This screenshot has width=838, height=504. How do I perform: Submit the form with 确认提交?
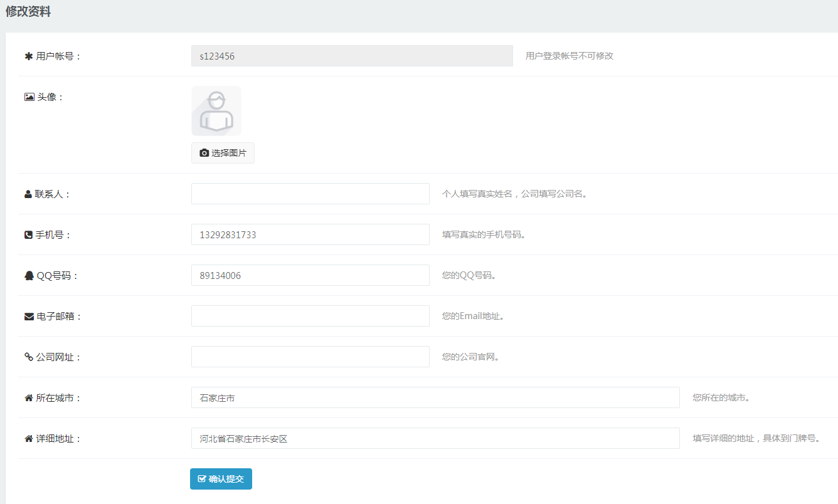coord(221,479)
